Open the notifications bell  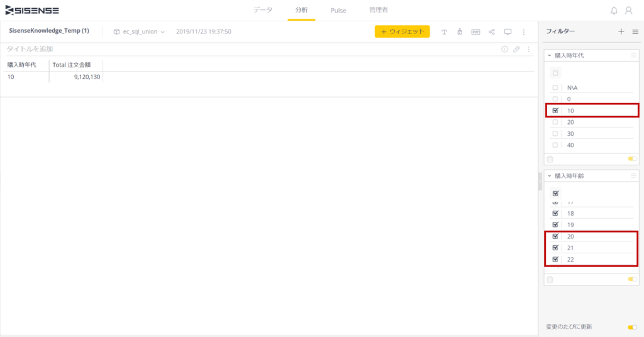coord(614,11)
